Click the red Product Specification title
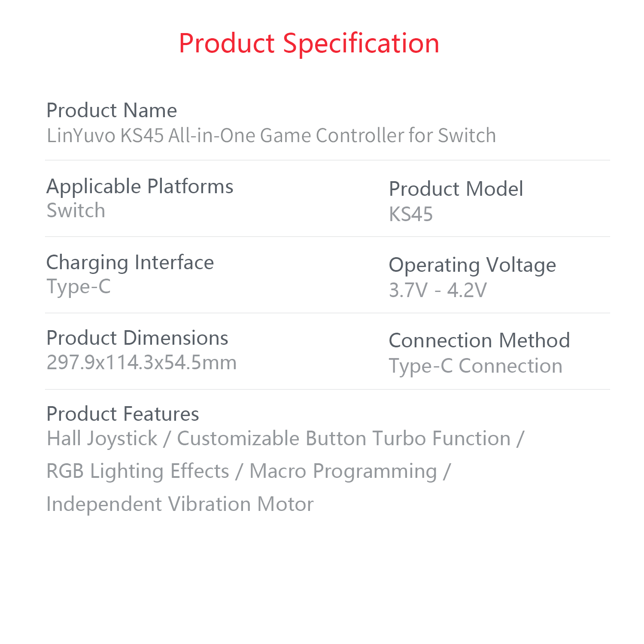This screenshot has height=644, width=644. pos(309,43)
